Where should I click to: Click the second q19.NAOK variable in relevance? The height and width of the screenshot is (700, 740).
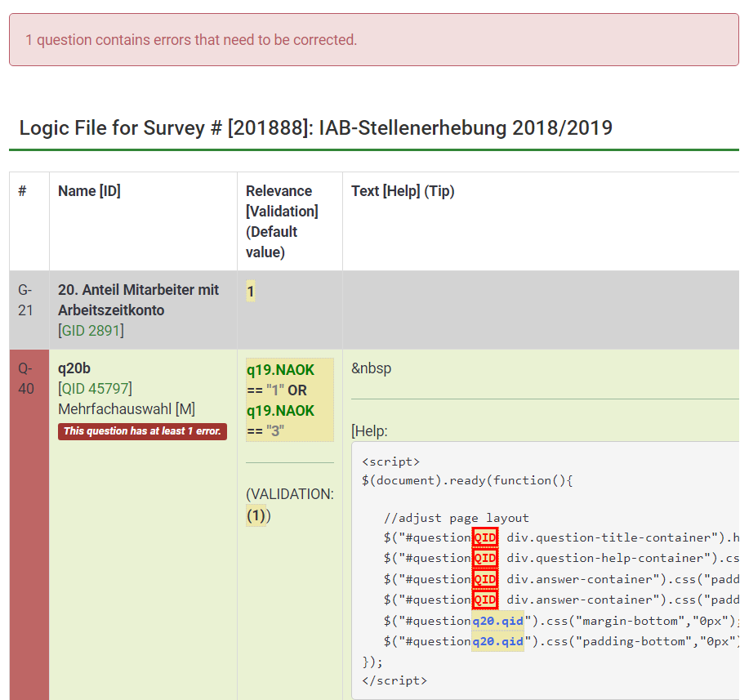coord(280,410)
